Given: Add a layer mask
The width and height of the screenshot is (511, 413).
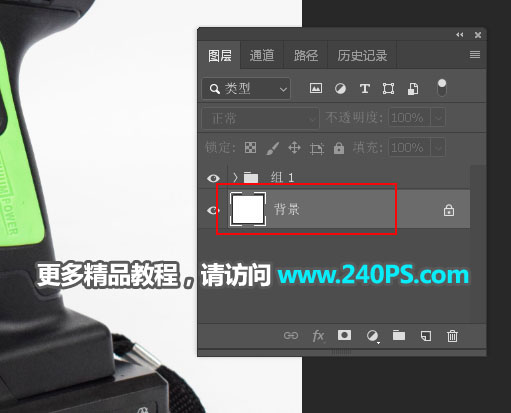Looking at the screenshot, I should 344,335.
